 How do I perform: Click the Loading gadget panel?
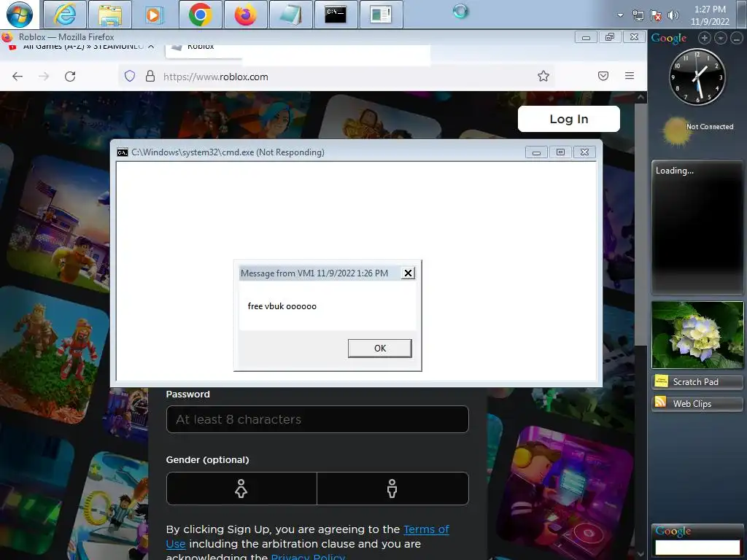tap(697, 227)
